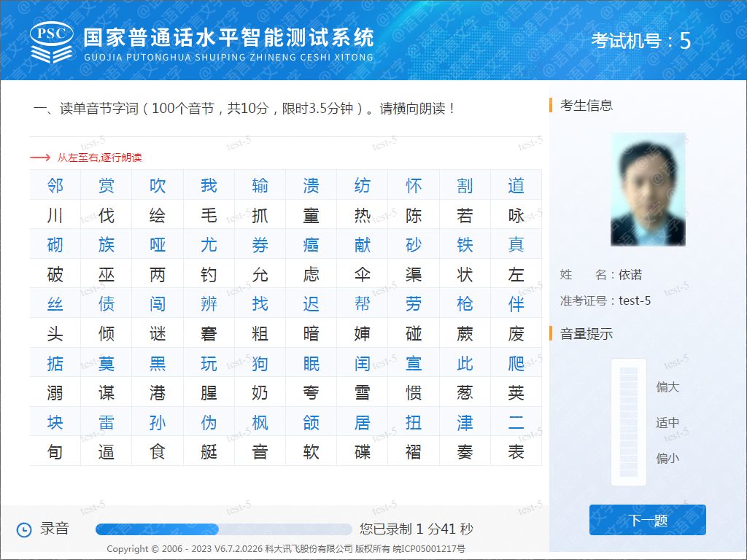Screen dimensions: 747x560
Task: Click the character 纺
Action: point(363,185)
